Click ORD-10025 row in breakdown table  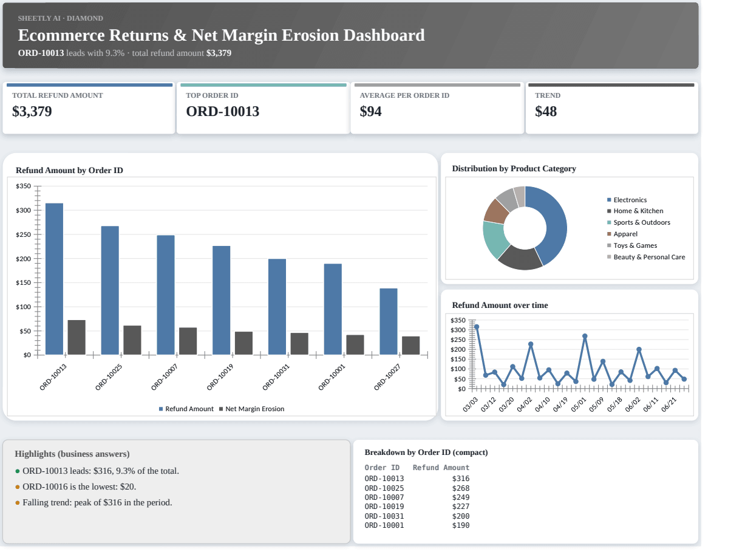[x=417, y=488]
